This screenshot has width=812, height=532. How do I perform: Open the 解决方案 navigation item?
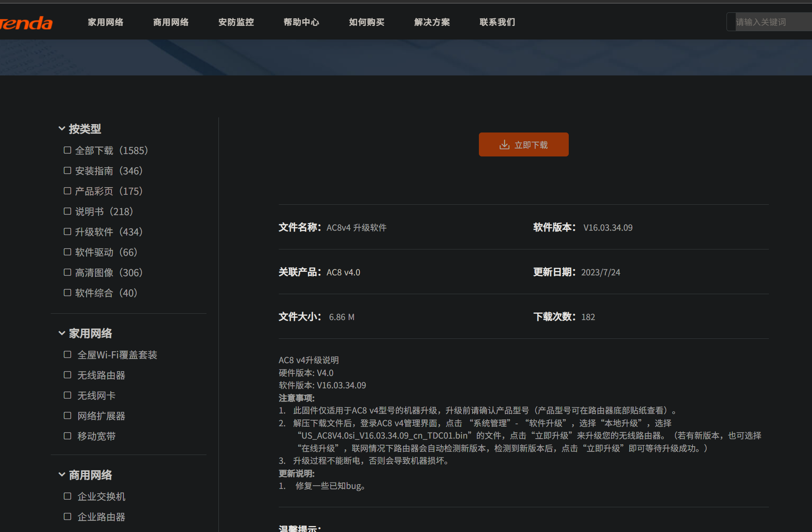(x=432, y=22)
